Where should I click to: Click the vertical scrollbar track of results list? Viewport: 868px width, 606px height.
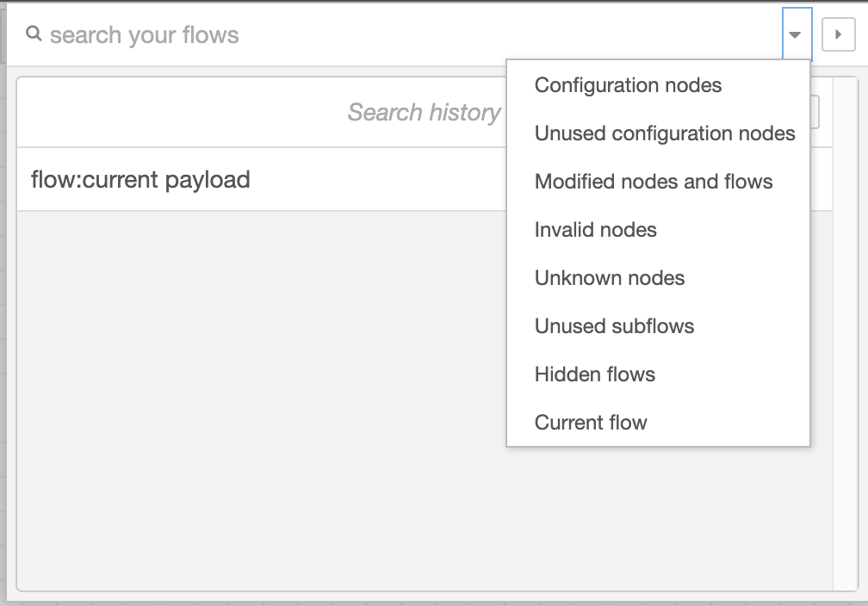pos(845,334)
